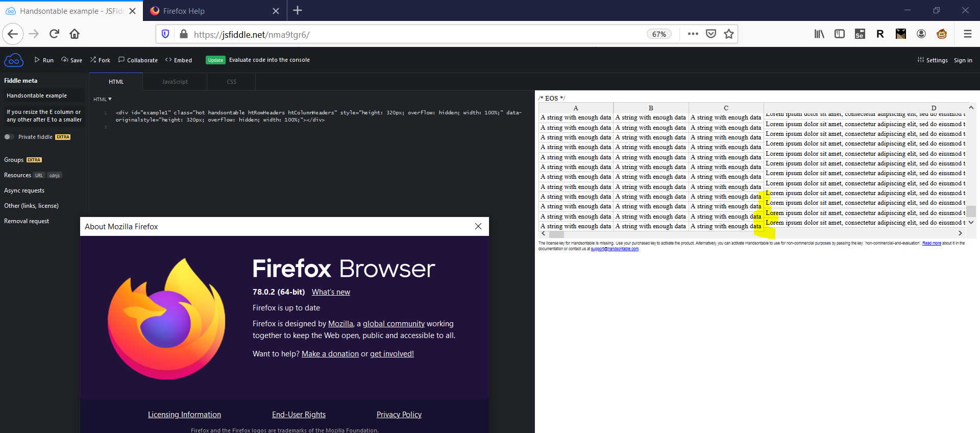Click Sign in

point(963,60)
